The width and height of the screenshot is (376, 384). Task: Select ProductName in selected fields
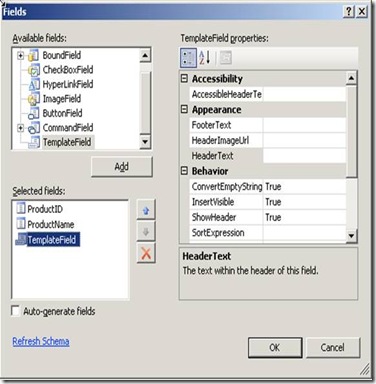51,224
